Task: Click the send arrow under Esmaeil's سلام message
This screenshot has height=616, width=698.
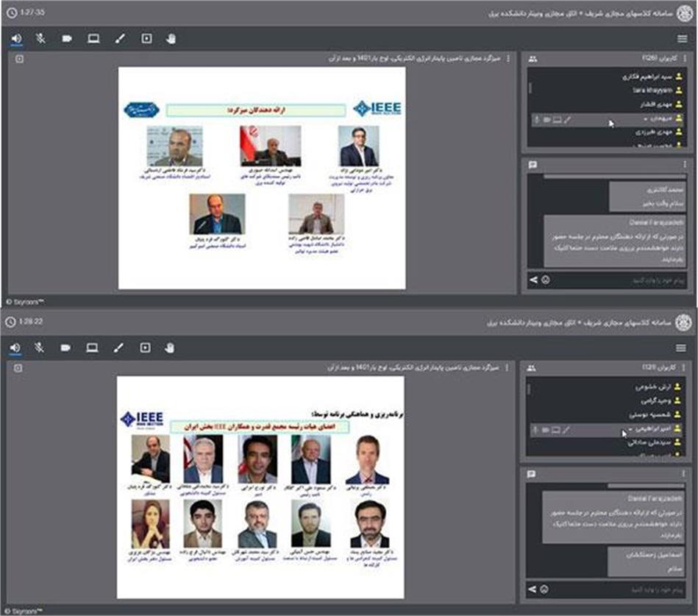Action: point(533,589)
